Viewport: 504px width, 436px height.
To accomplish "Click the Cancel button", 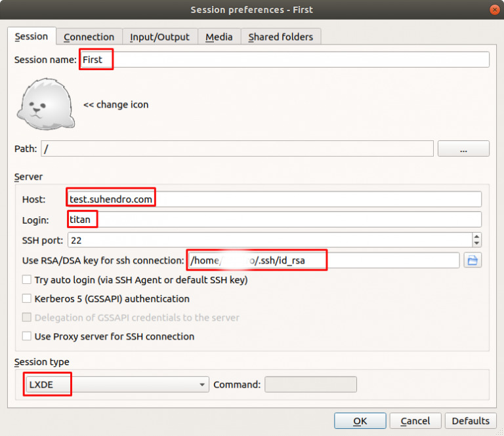I will (415, 421).
